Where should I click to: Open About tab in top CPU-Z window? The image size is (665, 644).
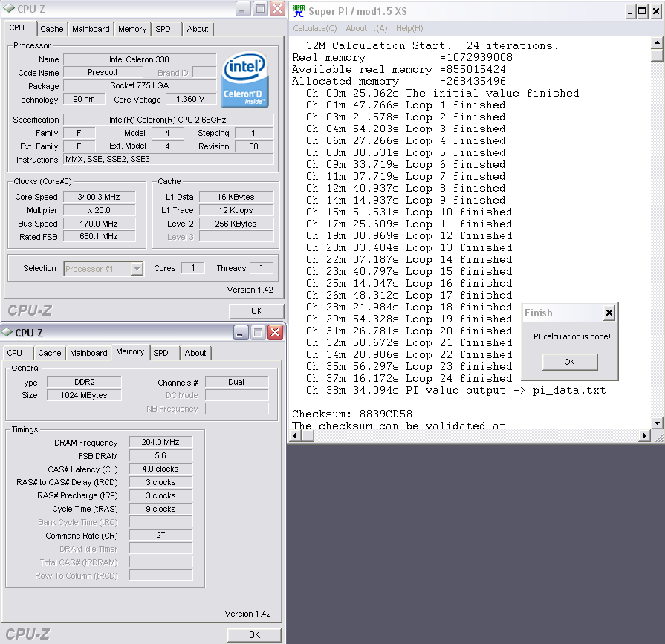[198, 29]
